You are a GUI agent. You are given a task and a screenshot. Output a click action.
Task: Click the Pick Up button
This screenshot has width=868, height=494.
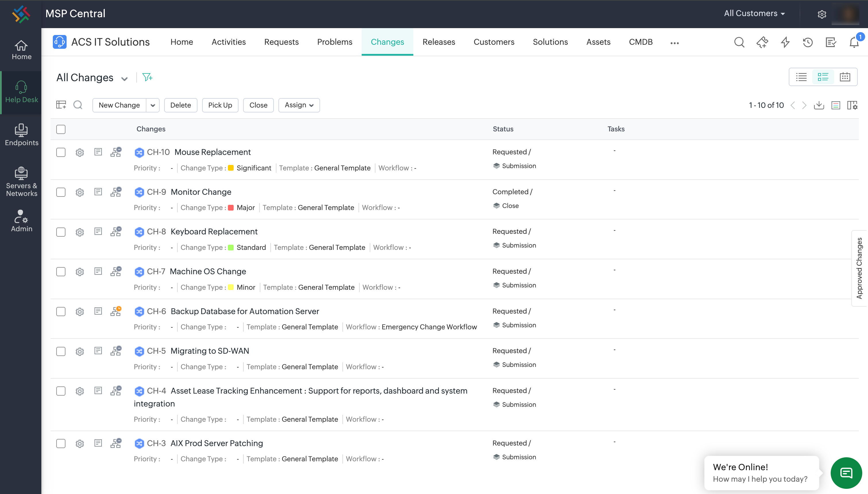tap(220, 105)
